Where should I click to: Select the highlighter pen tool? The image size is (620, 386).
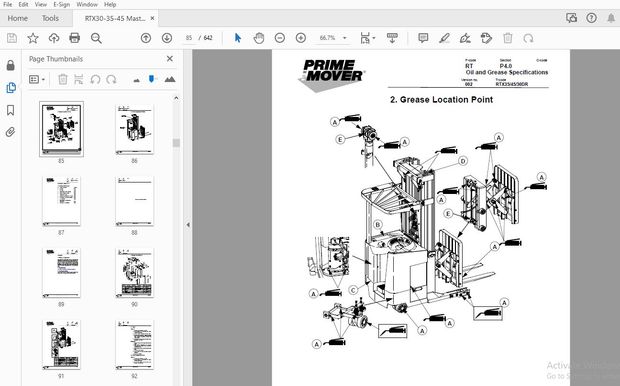[444, 38]
